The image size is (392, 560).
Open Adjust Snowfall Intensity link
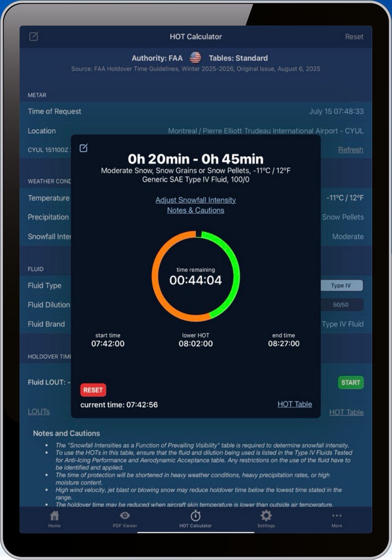click(196, 200)
